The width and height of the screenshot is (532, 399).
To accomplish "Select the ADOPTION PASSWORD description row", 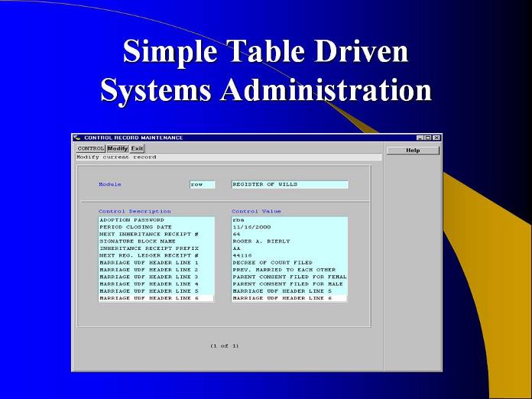I will point(155,220).
